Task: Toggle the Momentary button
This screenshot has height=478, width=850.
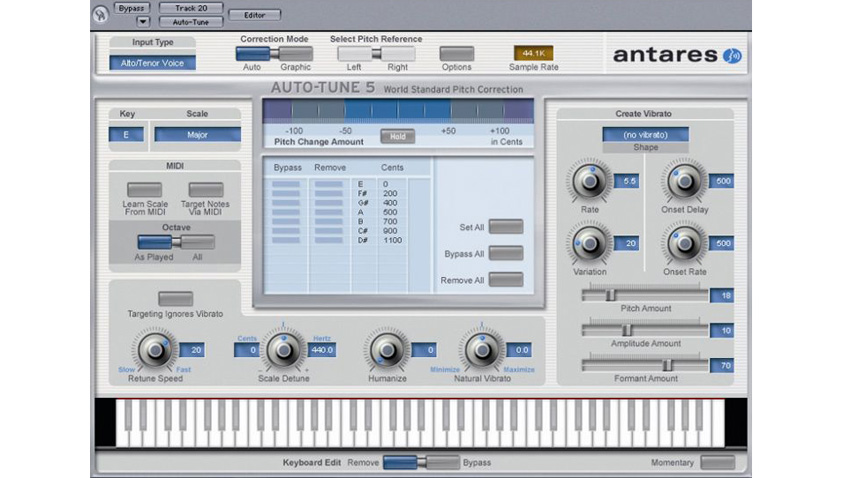Action: point(718,462)
